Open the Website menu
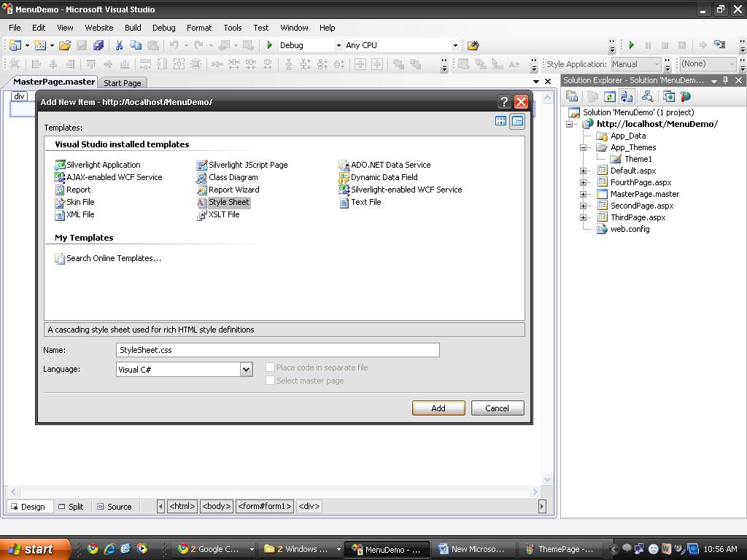Screen dimensions: 747x560 point(99,28)
